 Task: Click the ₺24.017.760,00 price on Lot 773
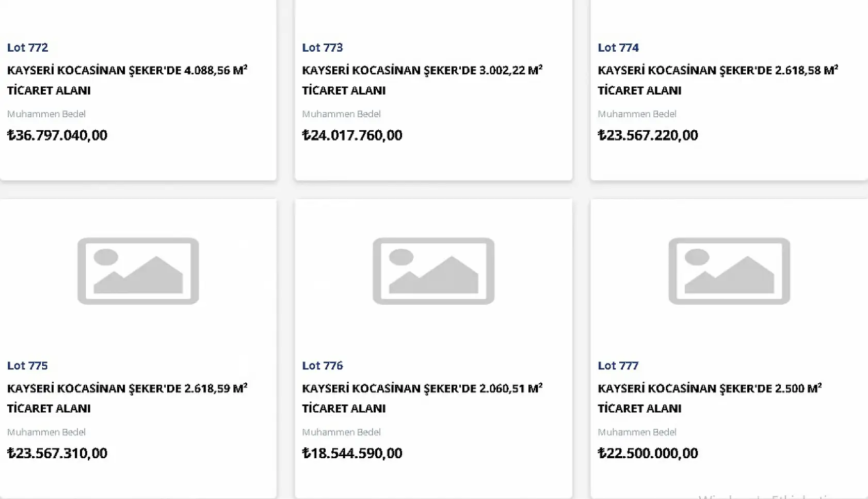pos(352,135)
